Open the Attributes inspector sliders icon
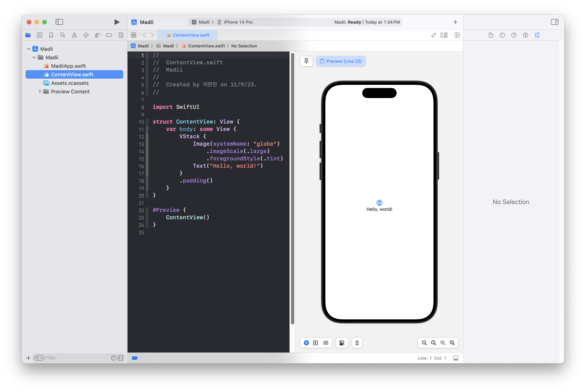Viewport: 586px width, 392px height. pos(537,35)
